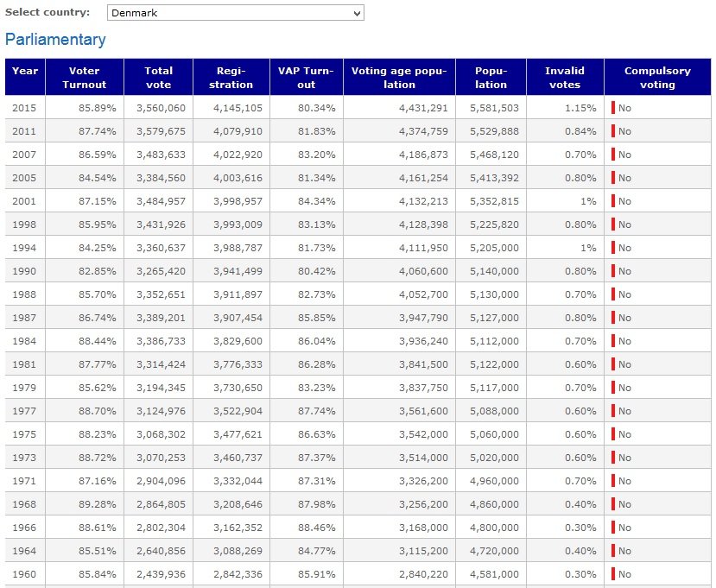This screenshot has width=716, height=588.
Task: Click the Invalid votes column header
Action: click(565, 77)
